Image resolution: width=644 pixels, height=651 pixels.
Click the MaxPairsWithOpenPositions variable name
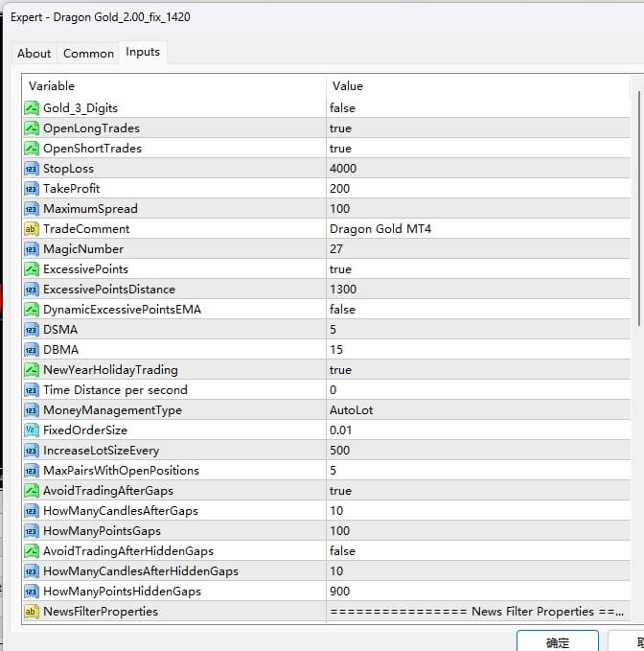[x=121, y=471]
